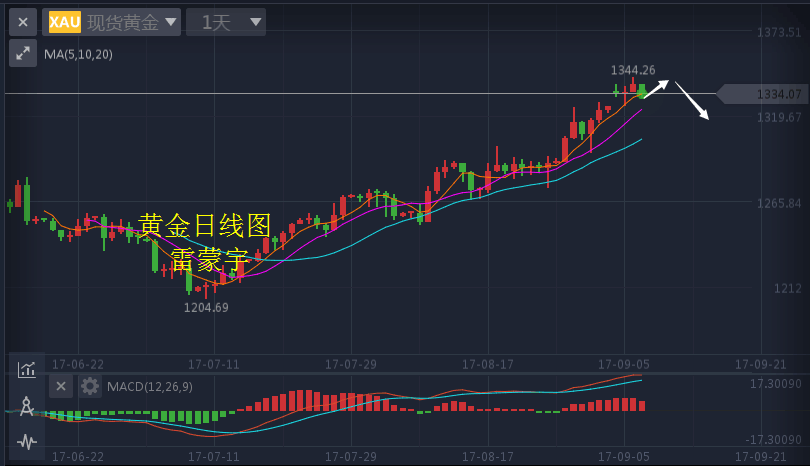The height and width of the screenshot is (466, 810).
Task: Open MACD indicator settings gear
Action: (x=90, y=386)
